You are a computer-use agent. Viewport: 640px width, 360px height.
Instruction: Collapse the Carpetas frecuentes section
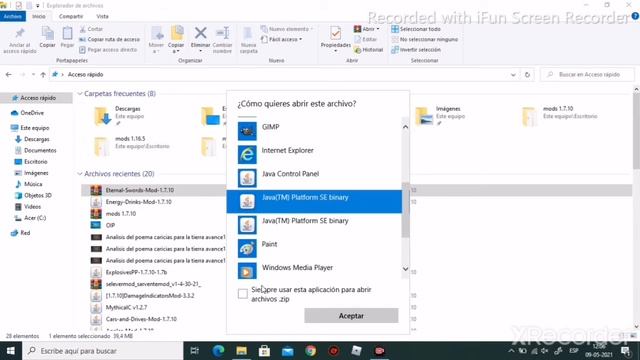coord(80,93)
